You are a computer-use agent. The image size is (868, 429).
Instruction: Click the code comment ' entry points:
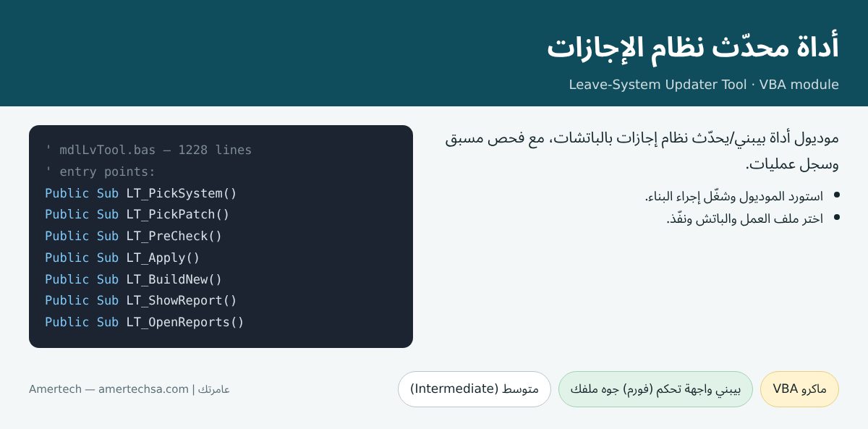point(101,172)
